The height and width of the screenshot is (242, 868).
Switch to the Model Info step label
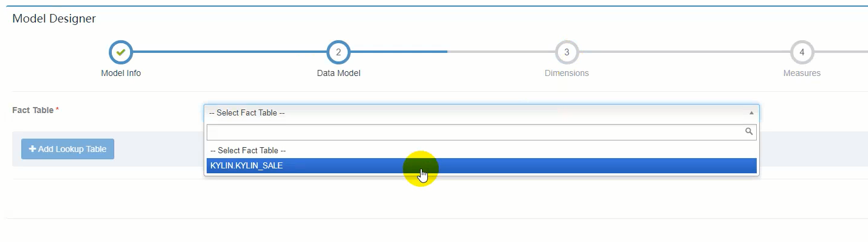point(121,73)
